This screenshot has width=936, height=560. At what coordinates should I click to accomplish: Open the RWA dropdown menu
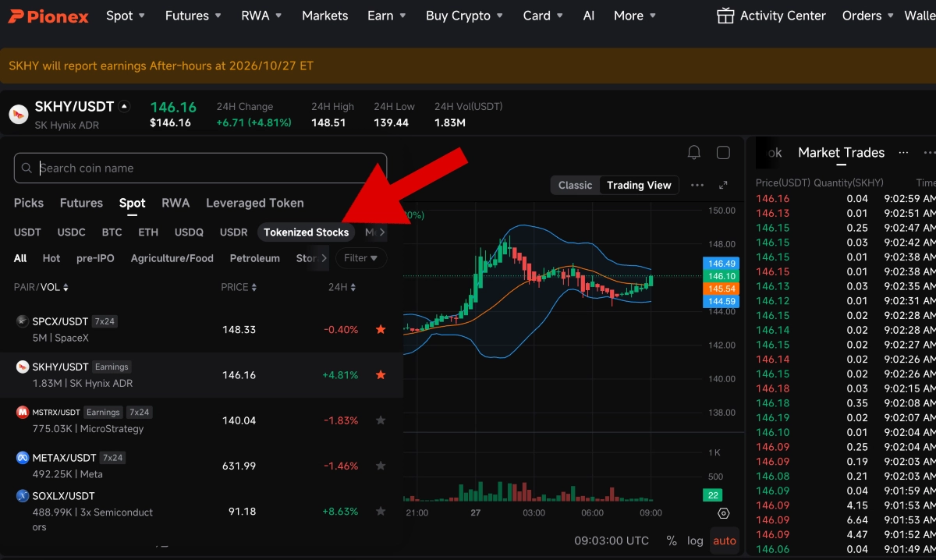[262, 16]
